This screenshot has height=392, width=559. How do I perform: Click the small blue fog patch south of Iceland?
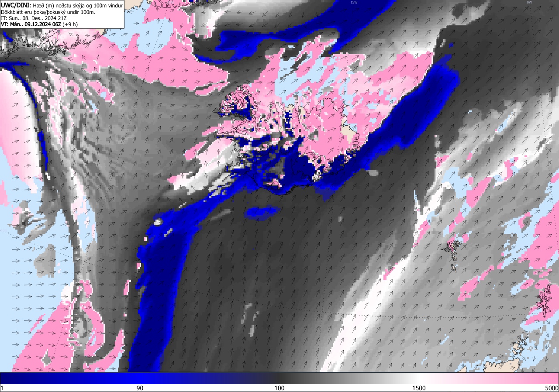(262, 212)
